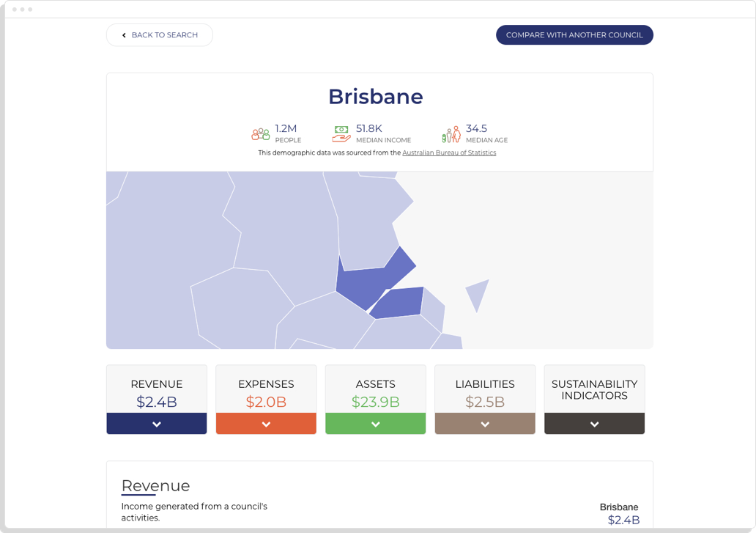Expand the Expenses card chevron
This screenshot has height=533, width=756.
click(x=265, y=423)
